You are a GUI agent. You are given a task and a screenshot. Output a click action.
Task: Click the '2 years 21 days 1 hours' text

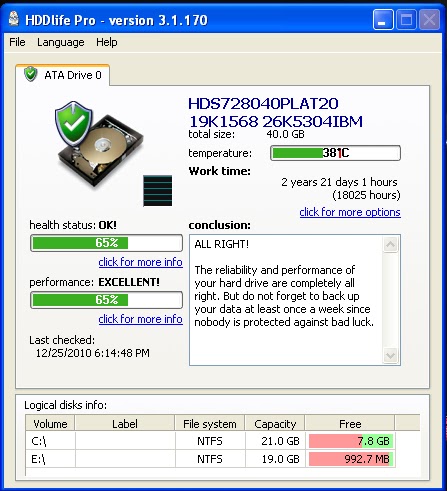click(x=339, y=182)
